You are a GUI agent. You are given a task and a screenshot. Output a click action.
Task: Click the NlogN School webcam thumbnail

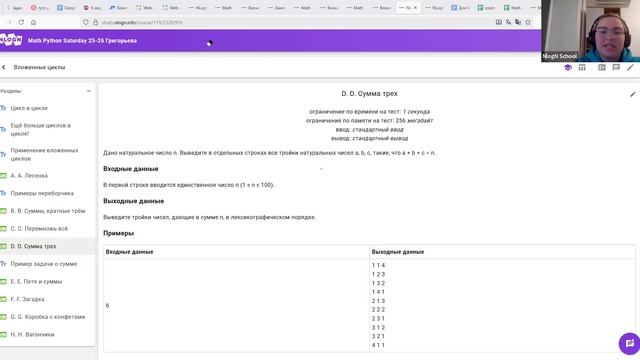[590, 31]
